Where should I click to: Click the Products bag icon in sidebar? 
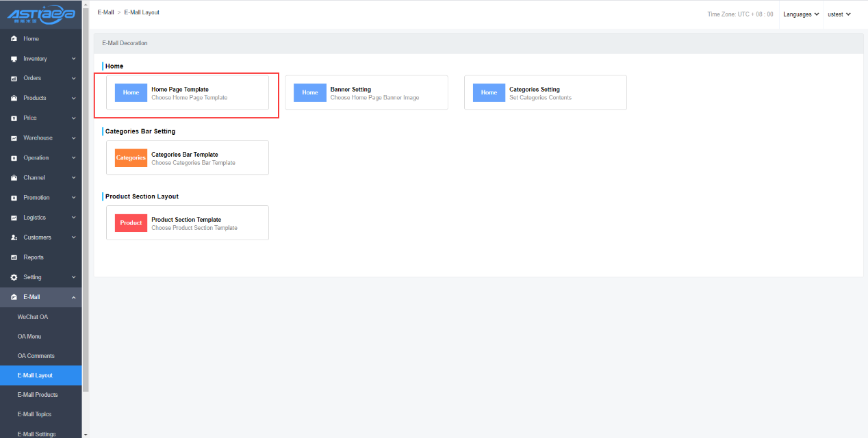click(x=14, y=99)
